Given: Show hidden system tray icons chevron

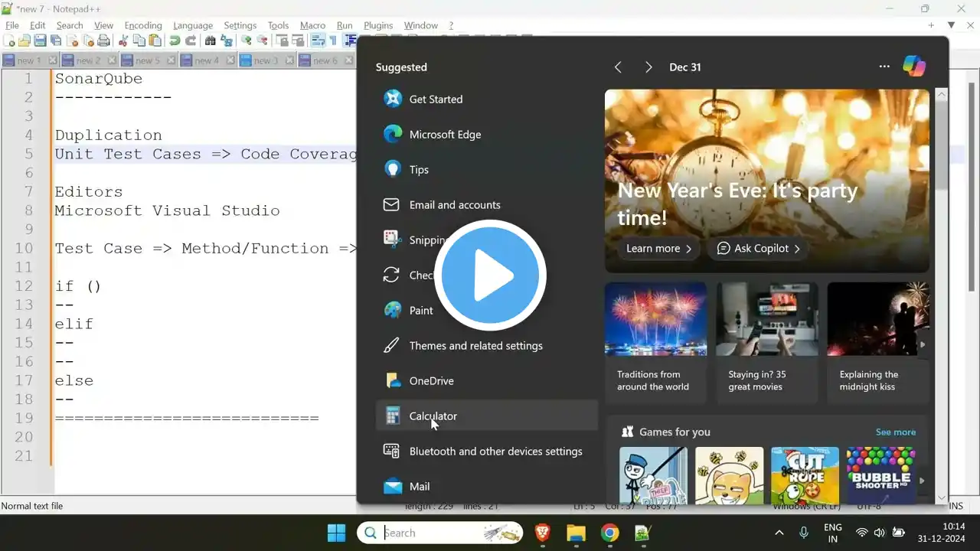Looking at the screenshot, I should point(779,533).
